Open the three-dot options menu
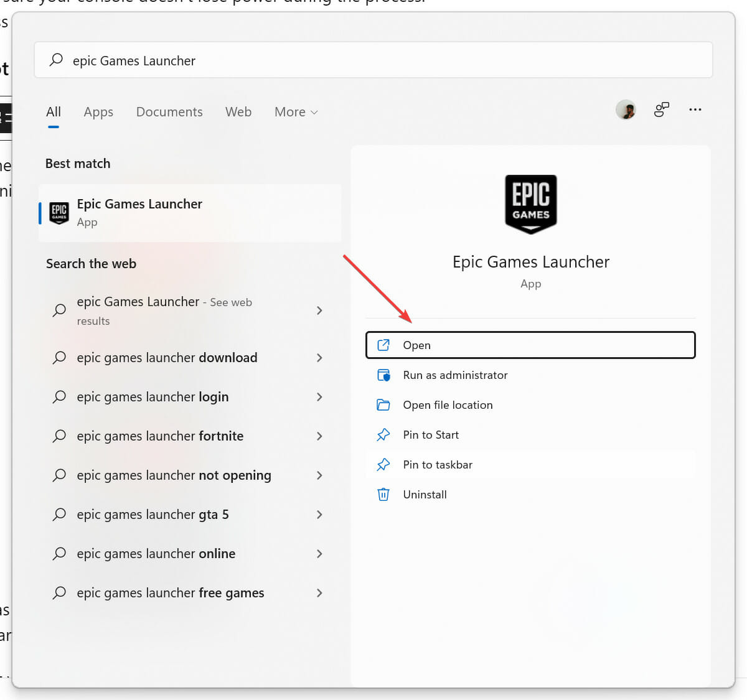The image size is (747, 700). [x=695, y=110]
